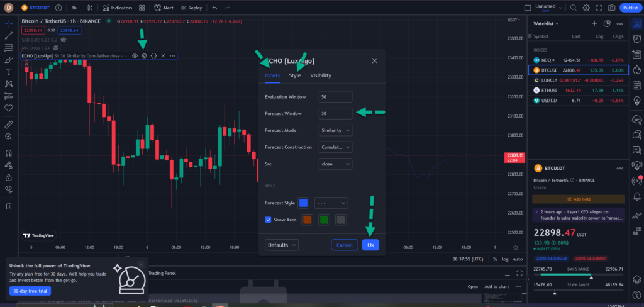Click the trash remove drawings icon
Image resolution: width=644 pixels, height=307 pixels.
point(9,206)
